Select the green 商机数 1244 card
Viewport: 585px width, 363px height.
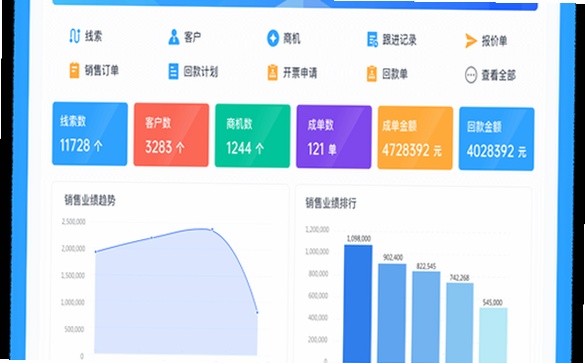(253, 136)
